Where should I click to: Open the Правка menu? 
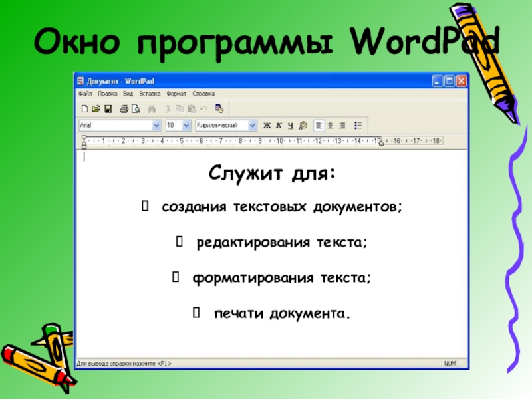click(108, 94)
